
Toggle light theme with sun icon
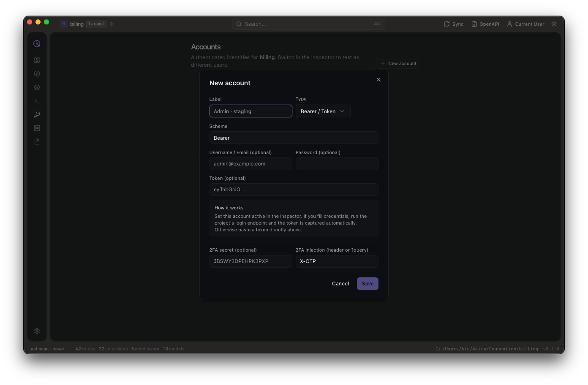tap(554, 24)
